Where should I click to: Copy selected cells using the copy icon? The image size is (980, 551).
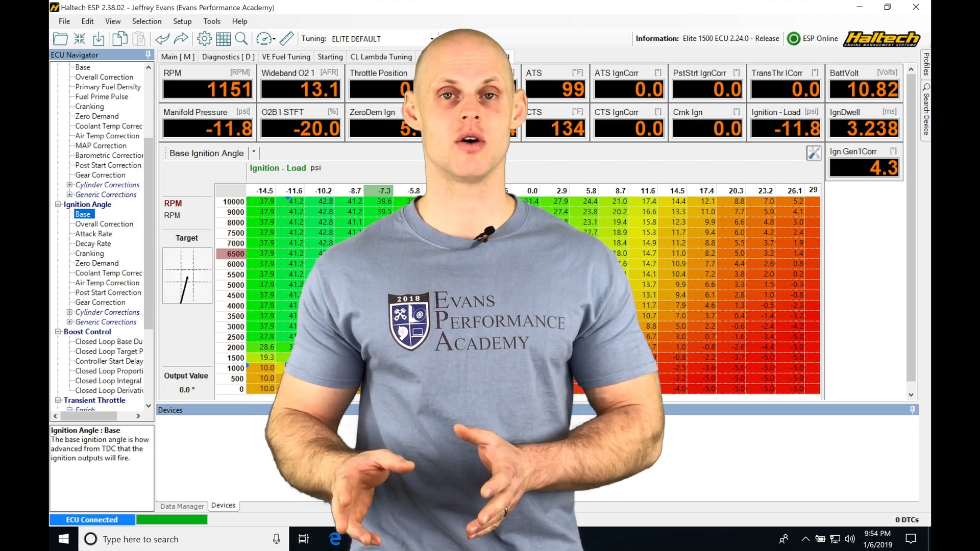pos(119,38)
